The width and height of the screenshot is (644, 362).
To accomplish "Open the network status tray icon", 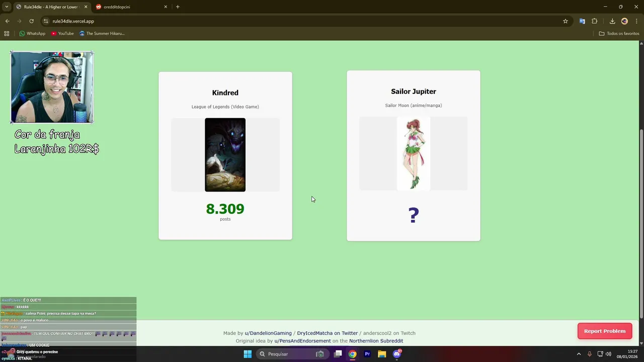I will point(600,354).
